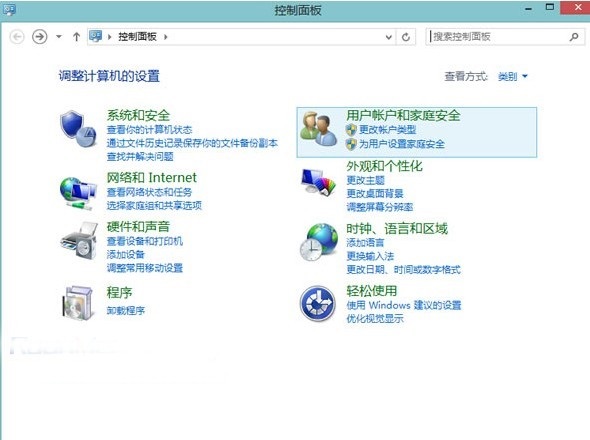The image size is (590, 440).
Task: Open the 系统和安全 shield icon
Action: [x=78, y=129]
